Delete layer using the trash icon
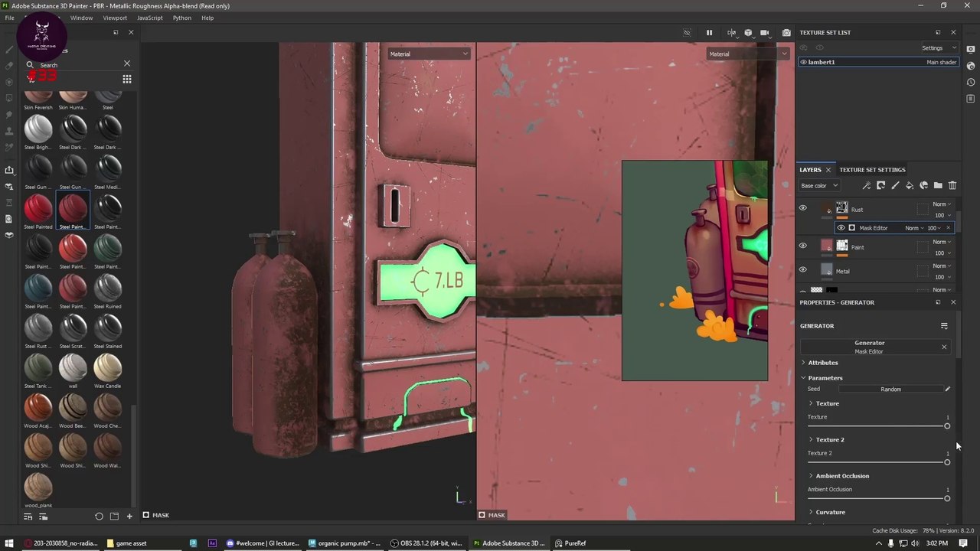980x551 pixels. pos(952,185)
